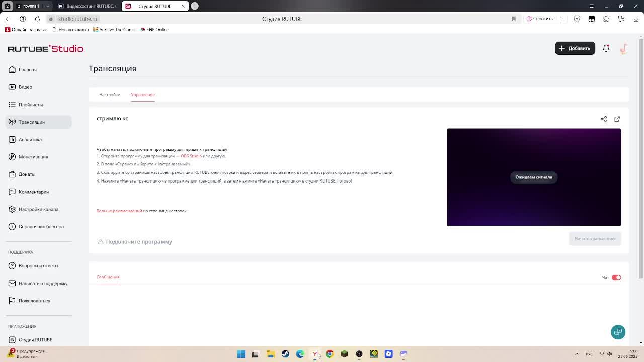Click the RUTUBE Studio logo
The height and width of the screenshot is (362, 644).
point(45,49)
